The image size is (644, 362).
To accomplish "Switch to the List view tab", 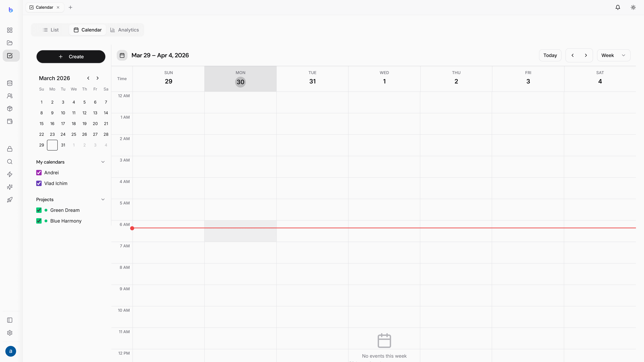I will click(x=51, y=30).
